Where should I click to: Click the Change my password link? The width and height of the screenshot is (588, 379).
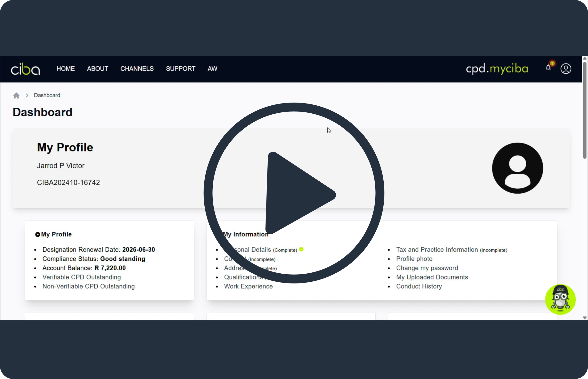tap(427, 268)
